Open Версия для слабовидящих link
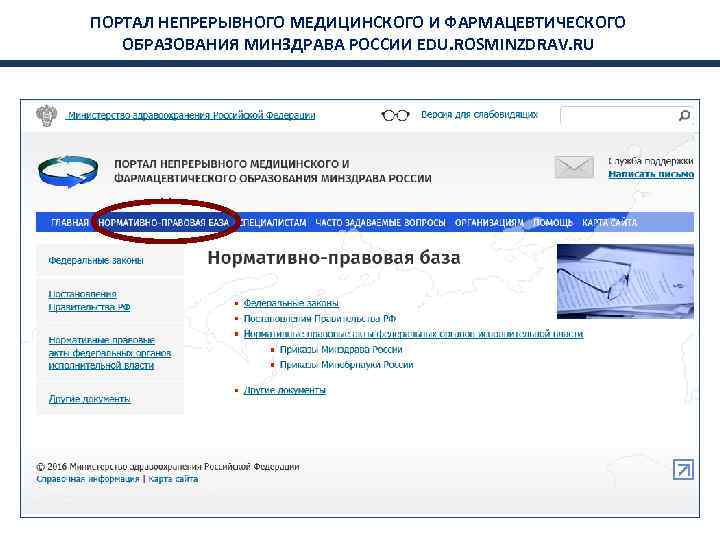 tap(479, 115)
